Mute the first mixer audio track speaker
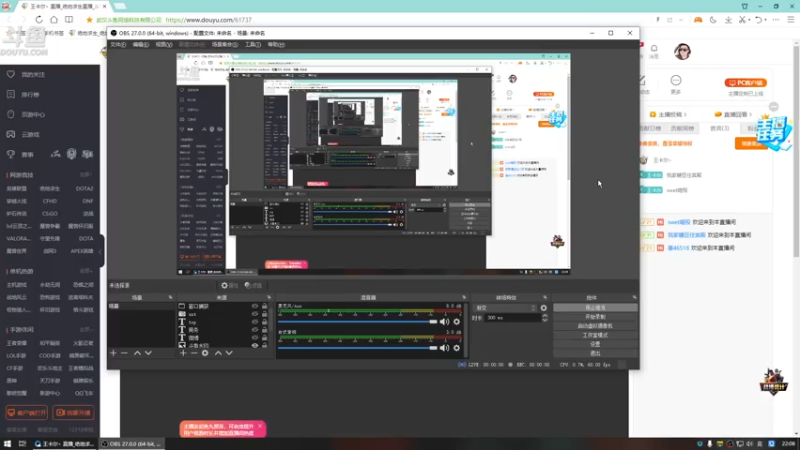 coord(445,322)
